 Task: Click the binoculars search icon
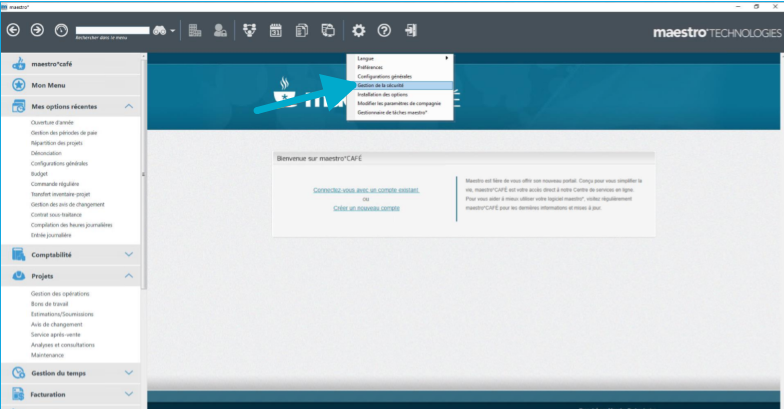coord(160,30)
